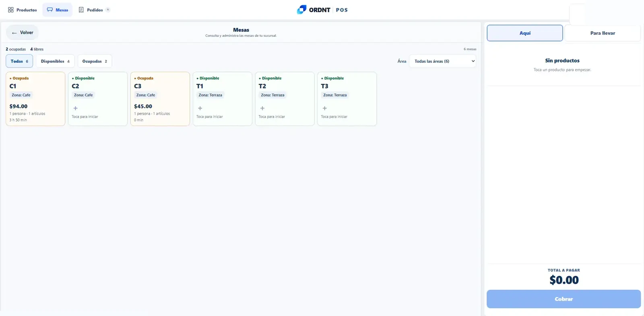Viewport: 644px width, 316px height.
Task: Filter tables by Ocupadas
Action: (95, 61)
